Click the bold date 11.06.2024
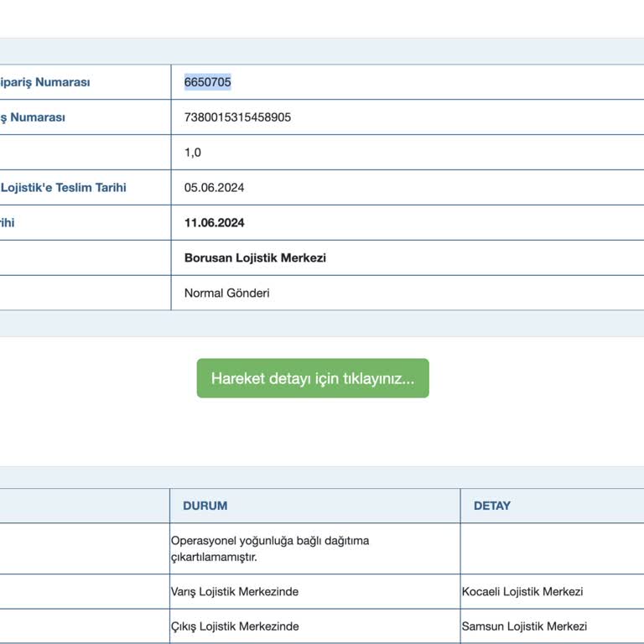The image size is (644, 644). click(214, 222)
